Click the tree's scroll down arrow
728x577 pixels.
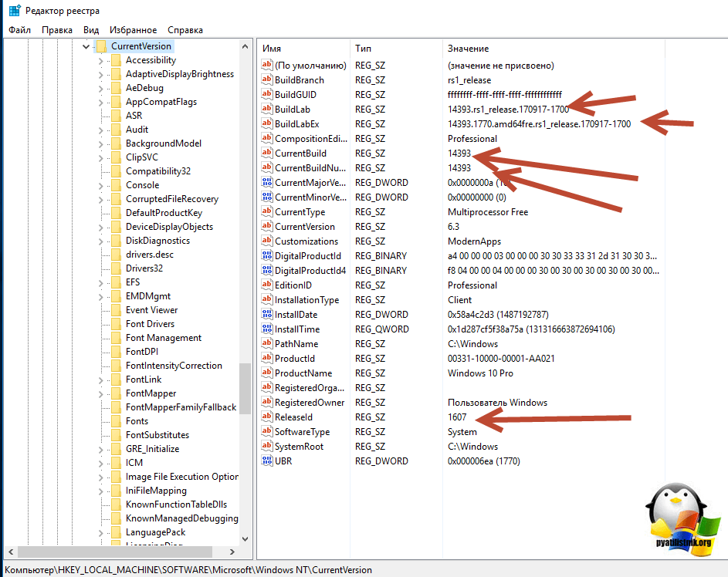click(245, 540)
